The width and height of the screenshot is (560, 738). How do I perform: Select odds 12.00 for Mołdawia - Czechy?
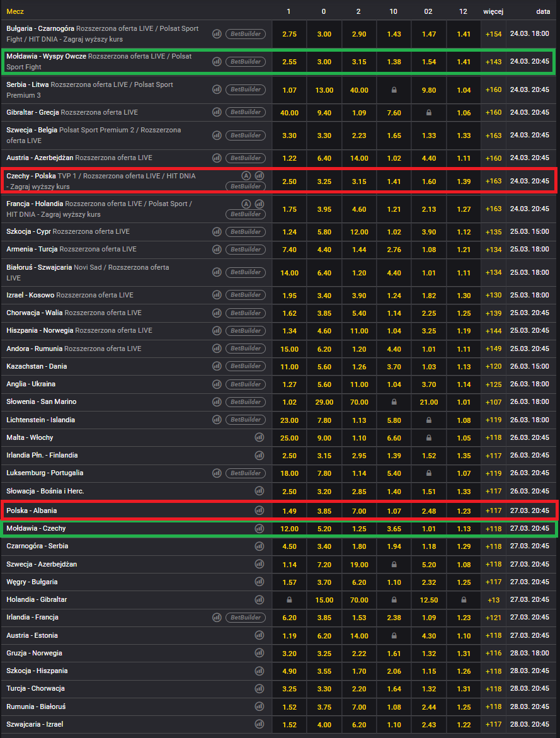tap(289, 529)
